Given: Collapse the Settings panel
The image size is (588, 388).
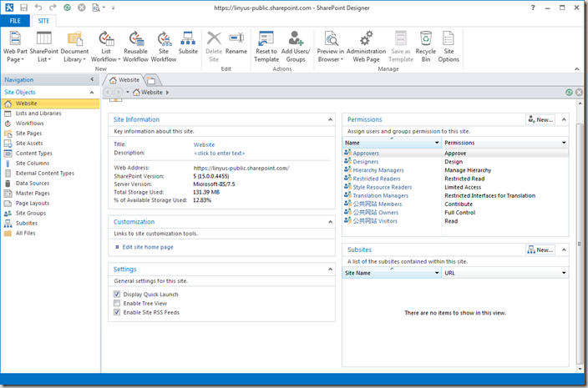Looking at the screenshot, I should pyautogui.click(x=330, y=270).
